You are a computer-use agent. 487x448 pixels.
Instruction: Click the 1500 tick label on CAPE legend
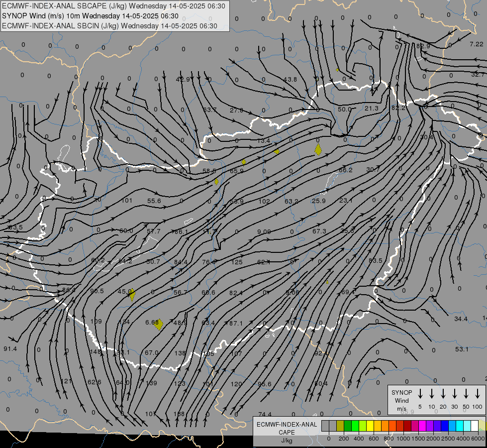[418, 439]
